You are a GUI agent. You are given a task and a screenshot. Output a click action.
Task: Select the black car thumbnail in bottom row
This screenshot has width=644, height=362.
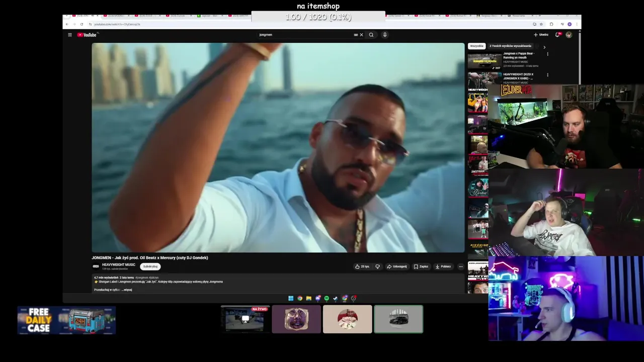(x=398, y=319)
